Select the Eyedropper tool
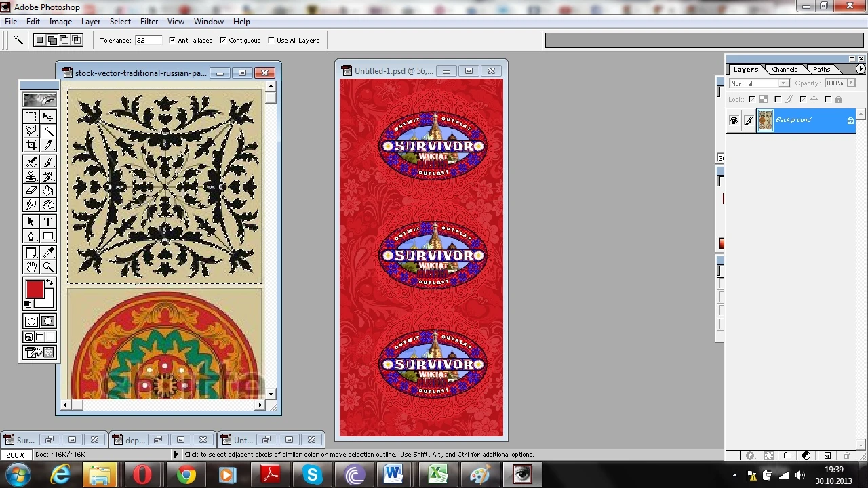Viewport: 868px width, 488px height. [x=48, y=253]
